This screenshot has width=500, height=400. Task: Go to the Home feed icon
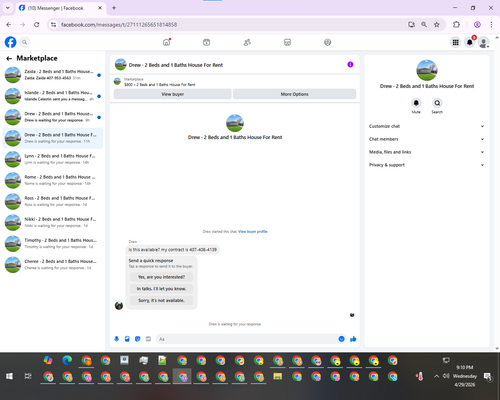[166, 42]
